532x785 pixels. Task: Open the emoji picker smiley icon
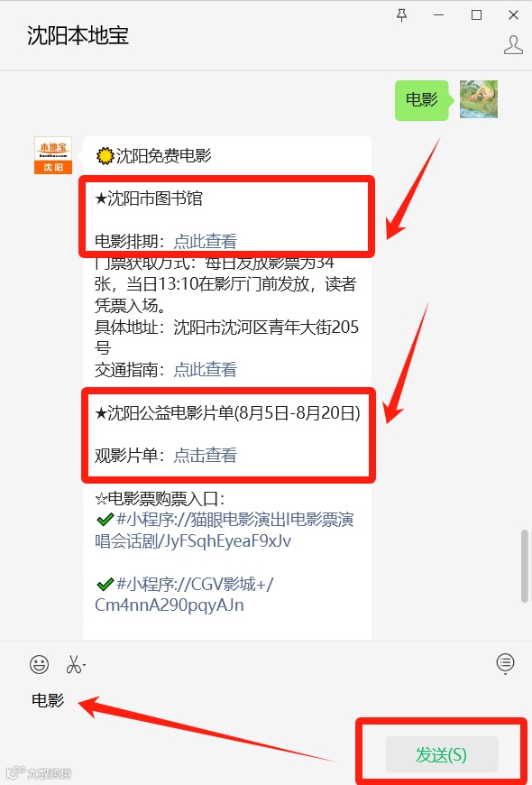pos(39,664)
